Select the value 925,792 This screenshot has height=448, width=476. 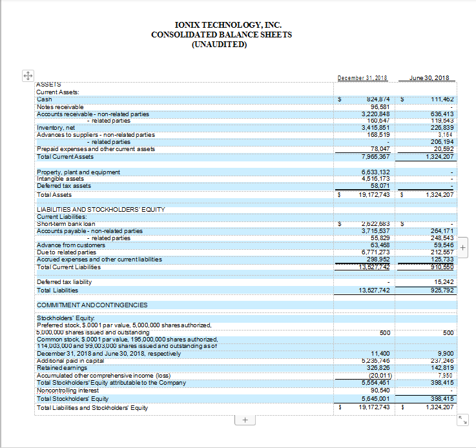coord(442,290)
